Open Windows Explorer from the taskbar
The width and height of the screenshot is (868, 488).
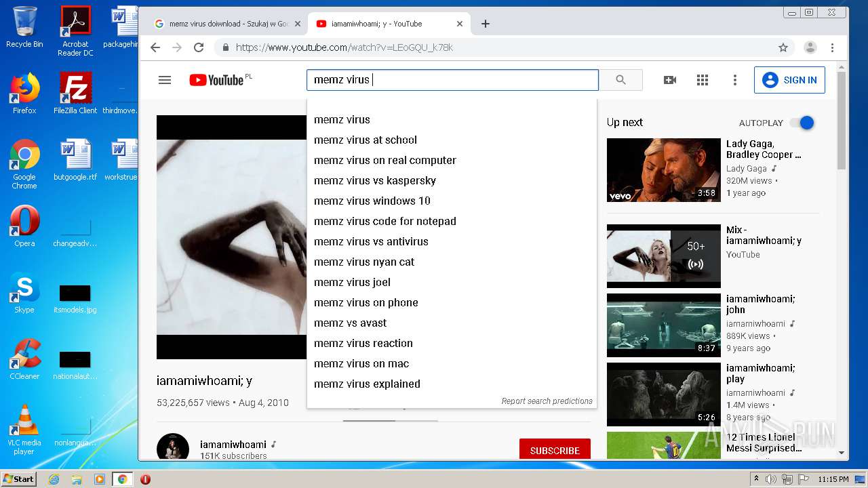click(77, 479)
